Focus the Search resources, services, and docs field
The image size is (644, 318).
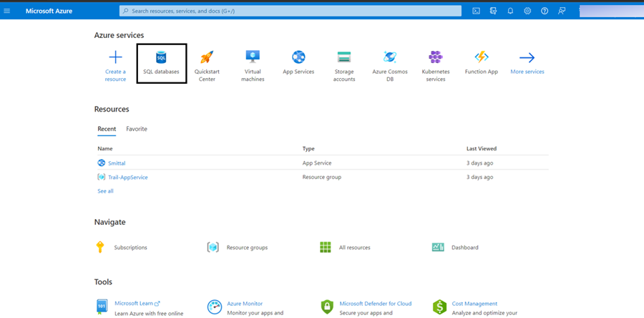click(x=291, y=11)
